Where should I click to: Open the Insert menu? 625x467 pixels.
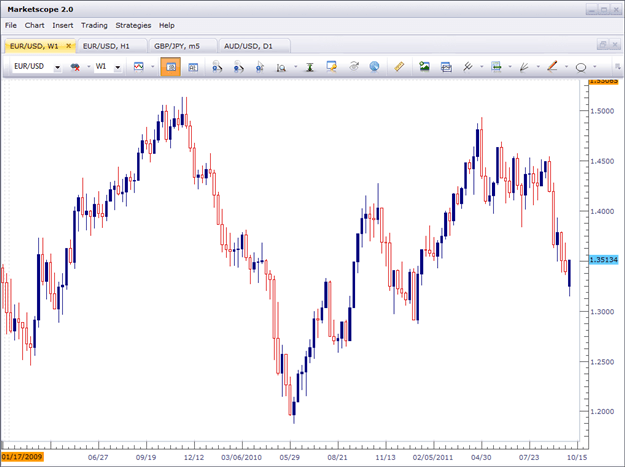tap(63, 26)
